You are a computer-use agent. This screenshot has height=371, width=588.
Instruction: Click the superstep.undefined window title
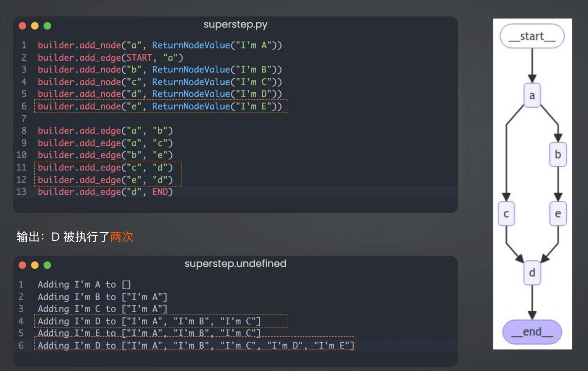(x=235, y=264)
